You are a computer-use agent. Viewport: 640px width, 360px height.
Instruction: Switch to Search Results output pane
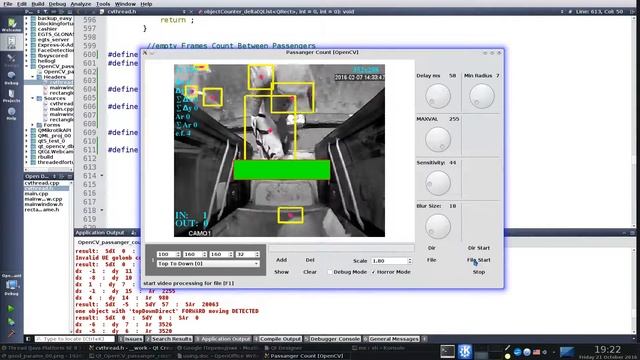(x=169, y=339)
